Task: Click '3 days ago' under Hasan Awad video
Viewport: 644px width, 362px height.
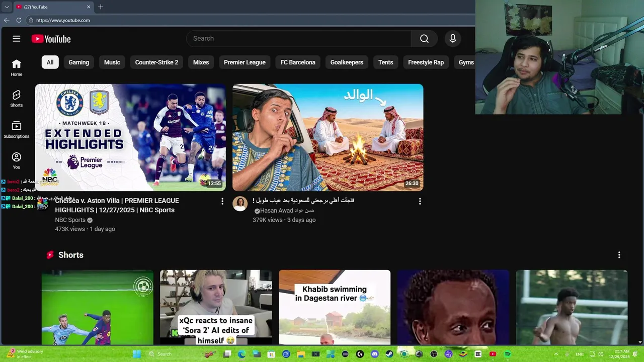Action: click(301, 220)
